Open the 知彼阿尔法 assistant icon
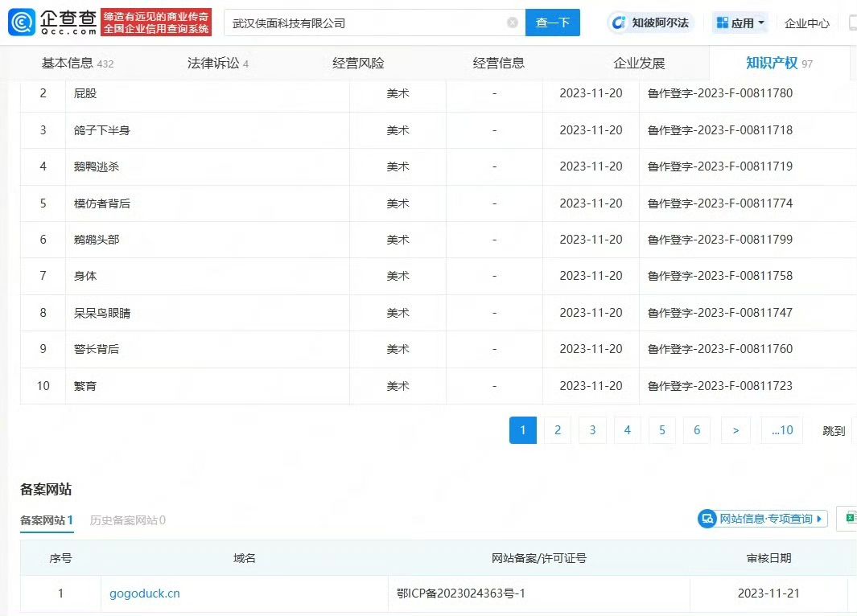 [x=619, y=23]
